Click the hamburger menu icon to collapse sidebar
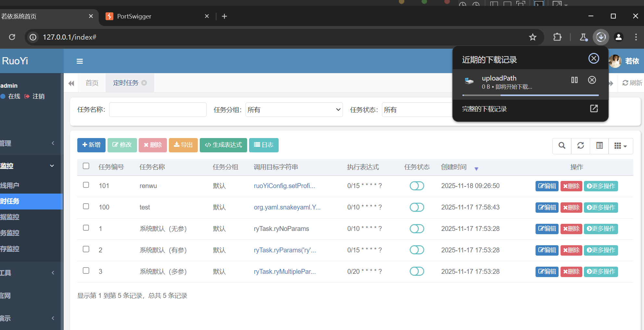The width and height of the screenshot is (644, 330). click(x=80, y=61)
